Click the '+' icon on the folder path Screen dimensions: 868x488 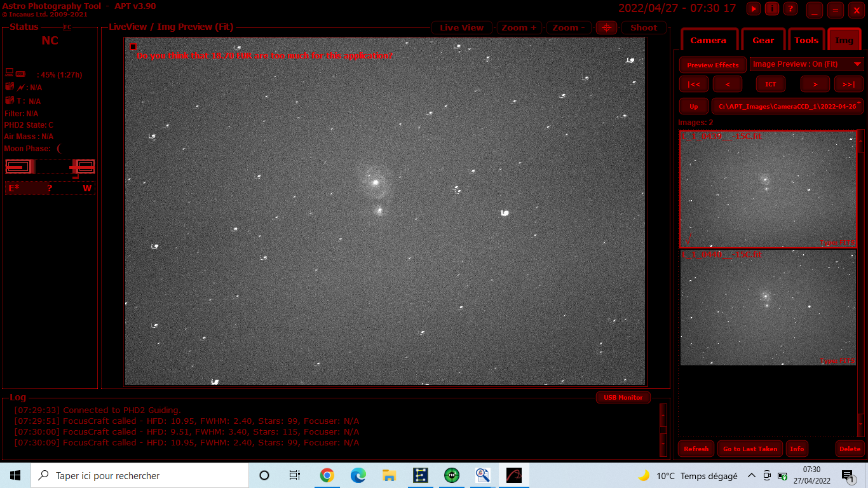coord(859,102)
